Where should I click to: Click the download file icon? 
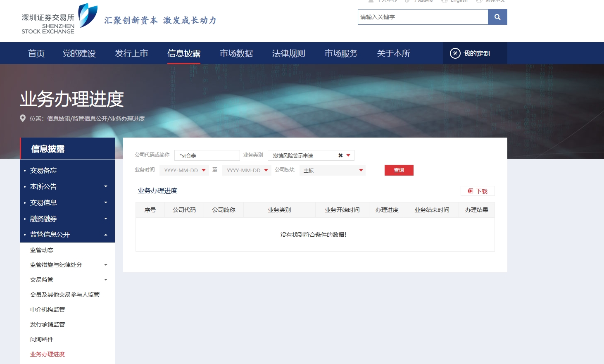[x=470, y=191]
